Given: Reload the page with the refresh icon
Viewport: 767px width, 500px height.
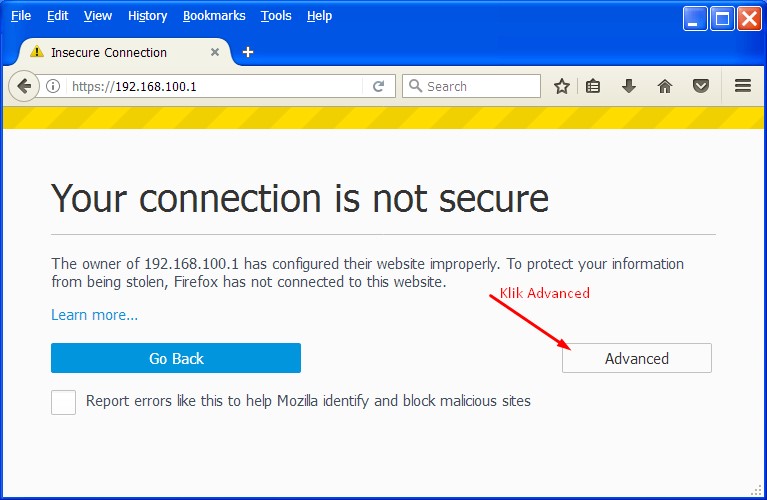Looking at the screenshot, I should (x=378, y=86).
